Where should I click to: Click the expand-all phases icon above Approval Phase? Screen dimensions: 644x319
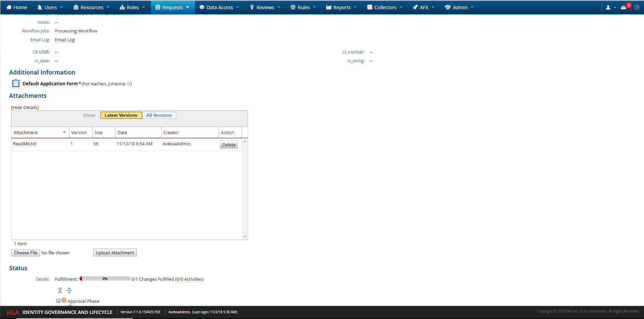tap(60, 290)
